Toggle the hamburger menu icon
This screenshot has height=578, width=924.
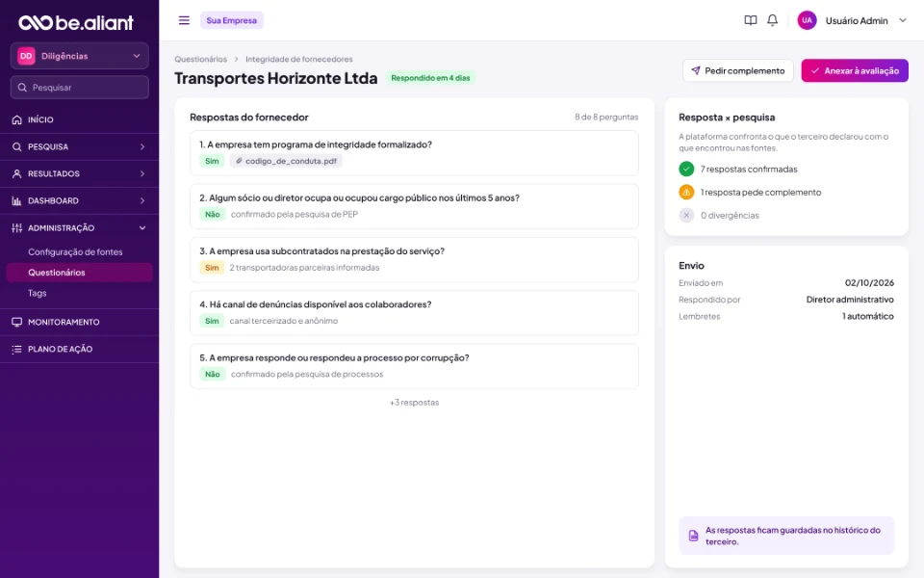(x=184, y=20)
